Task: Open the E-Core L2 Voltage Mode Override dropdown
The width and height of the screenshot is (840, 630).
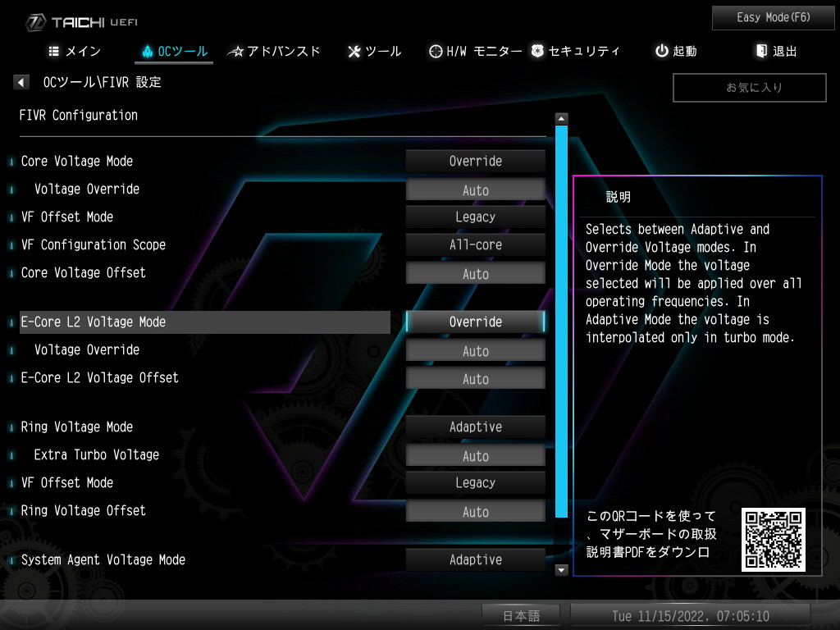Action: tap(476, 322)
